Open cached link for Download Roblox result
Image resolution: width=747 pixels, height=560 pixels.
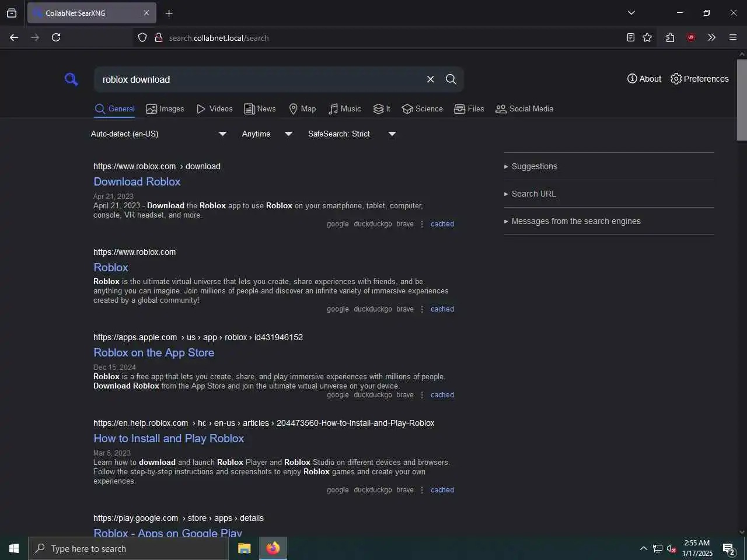point(442,224)
